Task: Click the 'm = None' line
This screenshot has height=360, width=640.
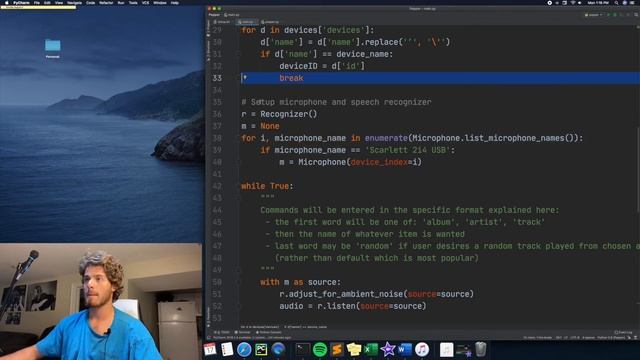Action: (x=260, y=126)
